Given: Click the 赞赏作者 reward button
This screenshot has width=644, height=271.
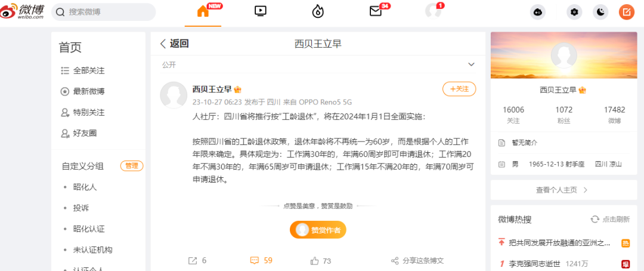Looking at the screenshot, I should (318, 230).
